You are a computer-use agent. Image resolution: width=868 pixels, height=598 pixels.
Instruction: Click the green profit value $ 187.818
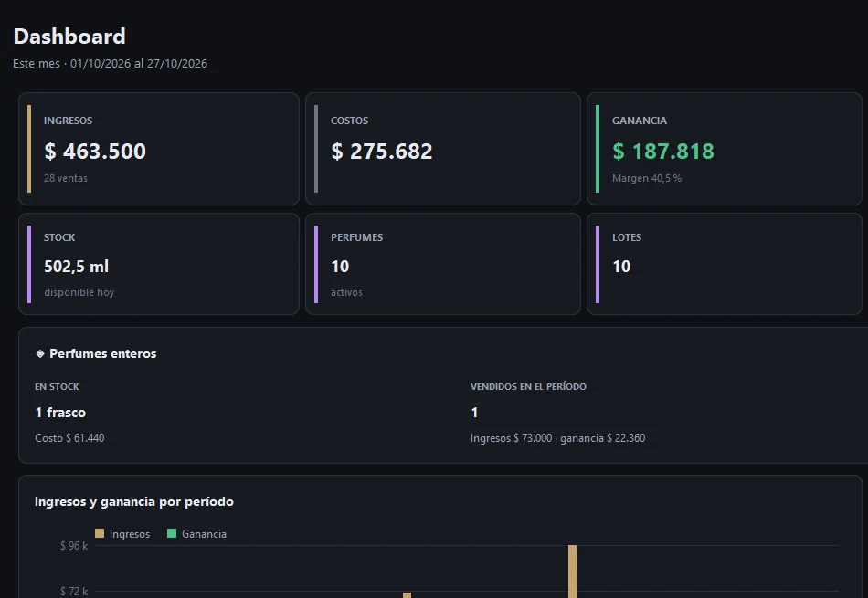663,151
